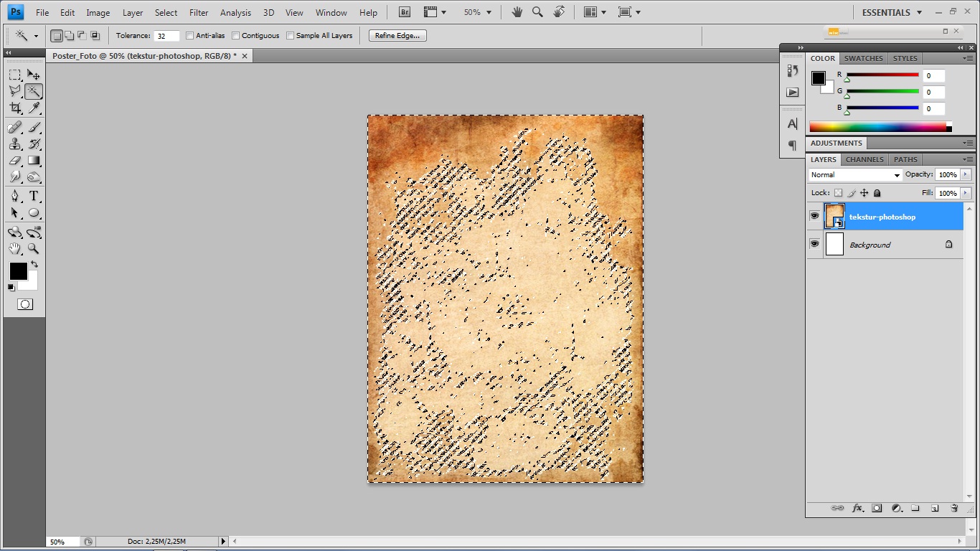Click the Delete layer trash icon
The height and width of the screenshot is (551, 980).
point(954,508)
